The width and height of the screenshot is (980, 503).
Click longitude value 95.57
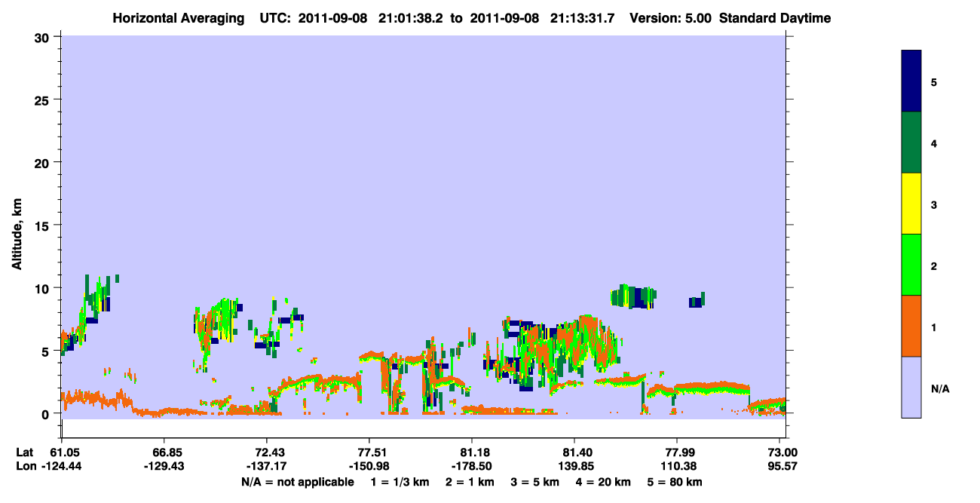782,467
